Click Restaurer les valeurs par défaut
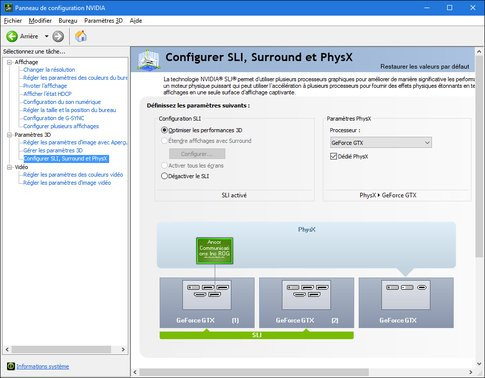The height and width of the screenshot is (378, 485). tap(425, 67)
